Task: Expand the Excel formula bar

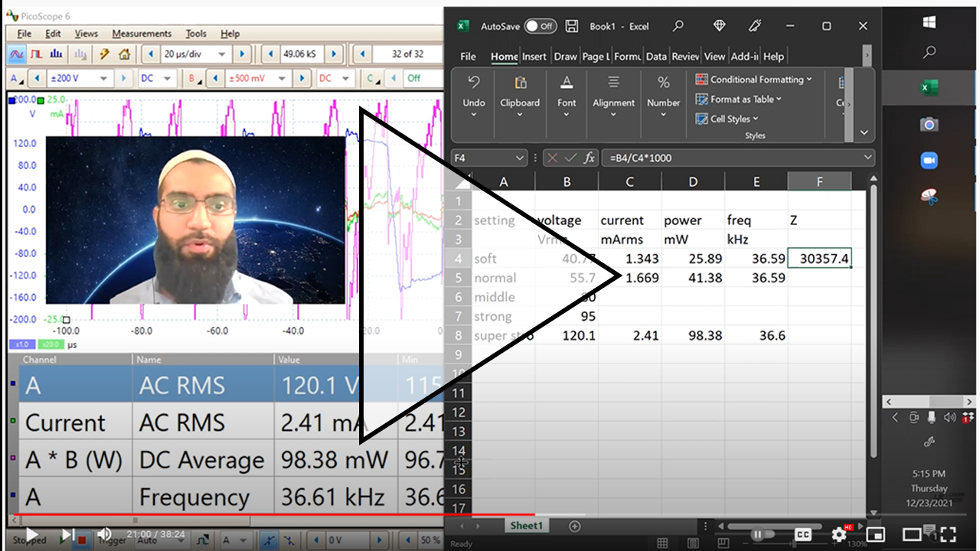Action: tap(867, 158)
